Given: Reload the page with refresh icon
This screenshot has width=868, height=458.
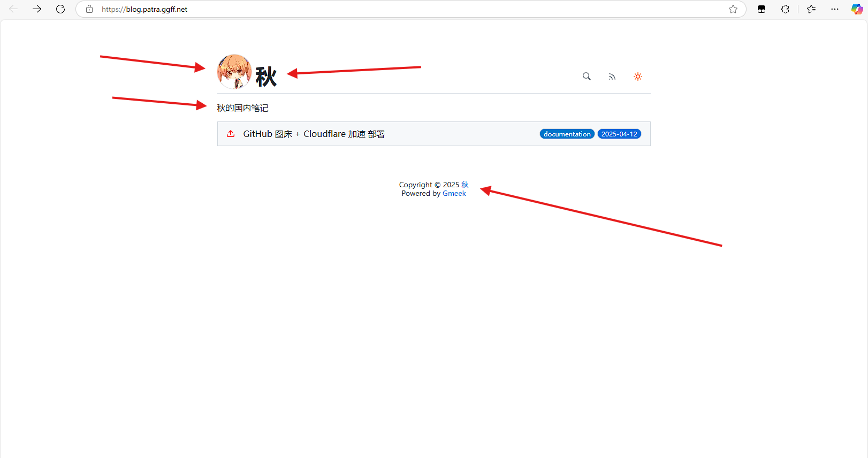Looking at the screenshot, I should click(60, 9).
